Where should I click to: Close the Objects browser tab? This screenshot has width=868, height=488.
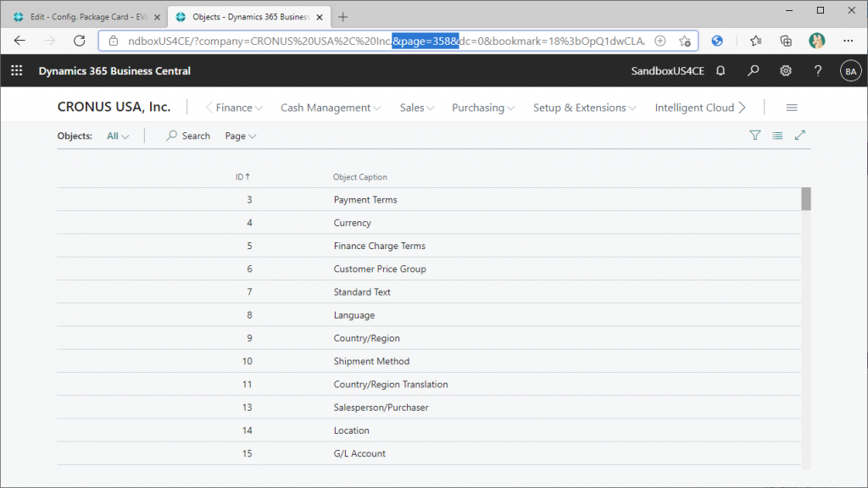(x=320, y=17)
